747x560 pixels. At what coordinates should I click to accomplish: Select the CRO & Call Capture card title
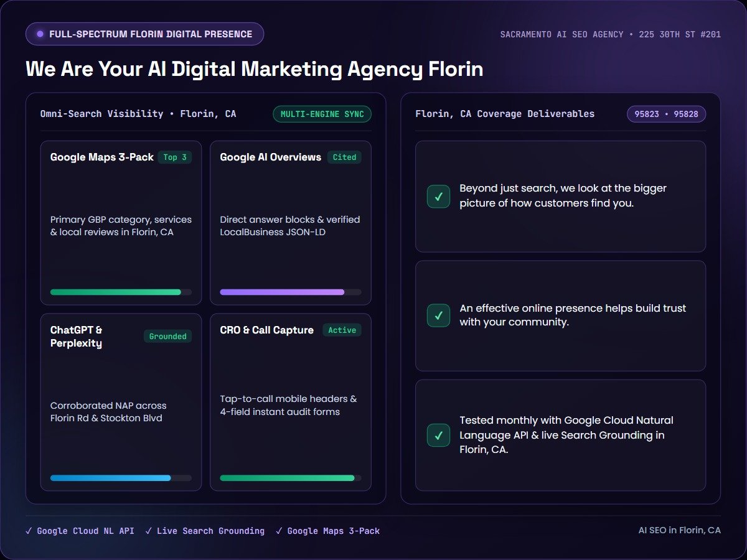pyautogui.click(x=267, y=330)
